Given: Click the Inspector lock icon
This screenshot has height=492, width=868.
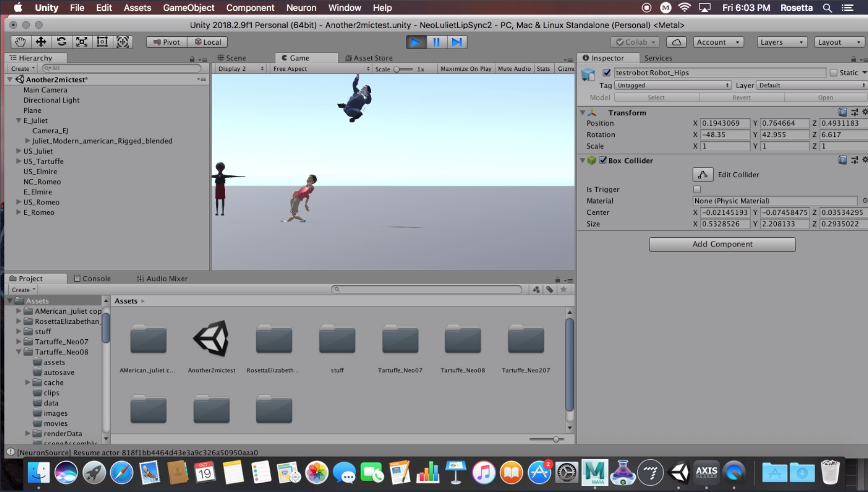Looking at the screenshot, I should click(854, 59).
